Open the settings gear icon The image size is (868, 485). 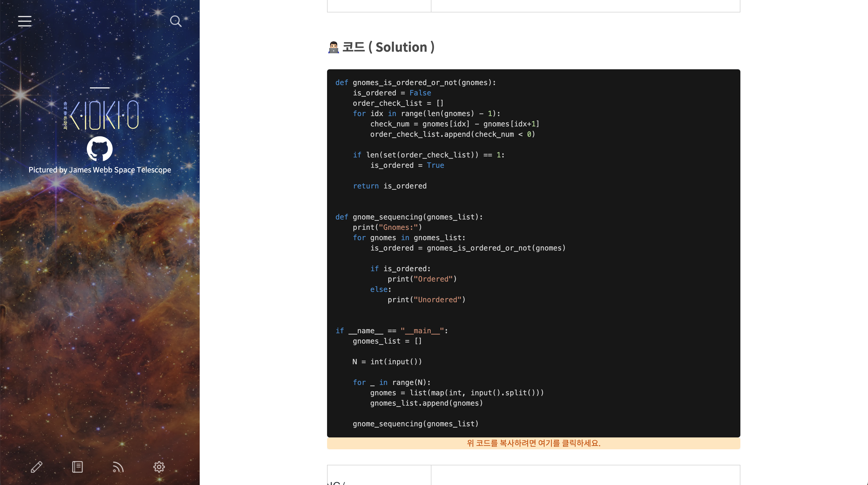(x=159, y=467)
